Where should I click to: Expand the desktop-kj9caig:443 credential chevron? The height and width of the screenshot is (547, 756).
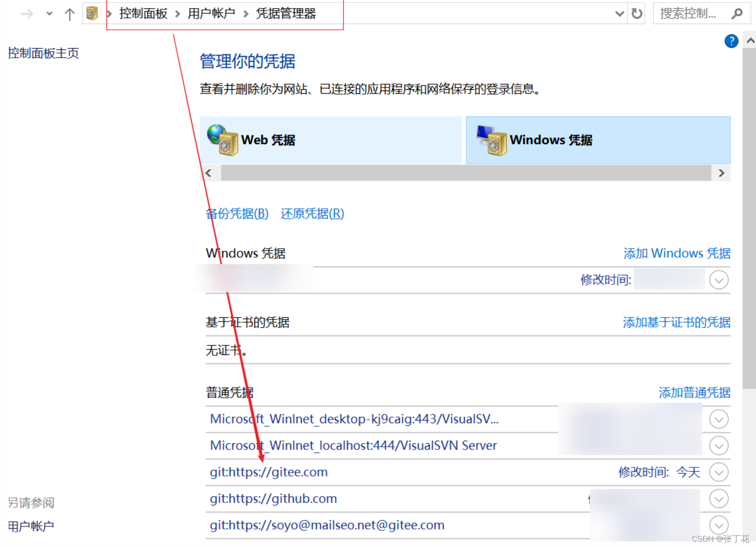718,419
